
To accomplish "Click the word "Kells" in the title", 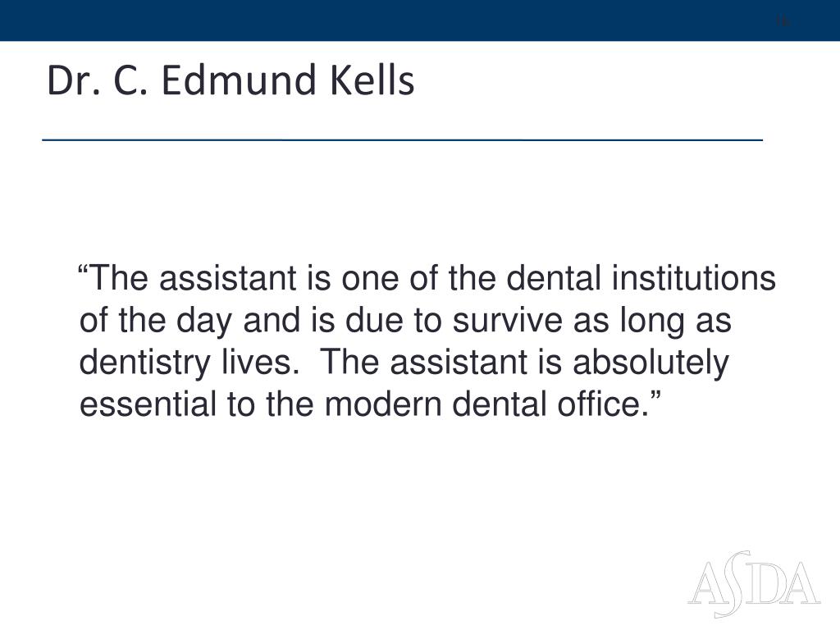I will 372,80.
